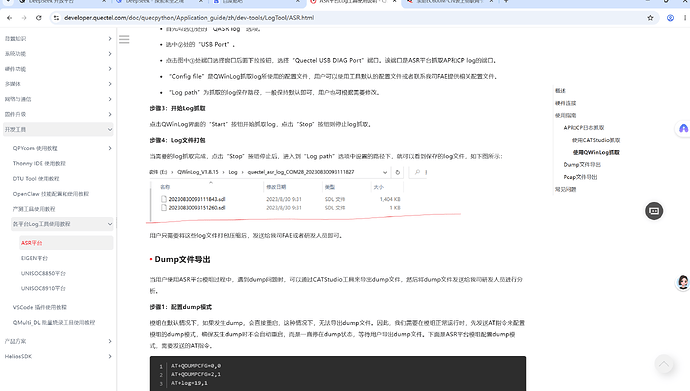The image size is (690, 391).
Task: Expand the 网络与通信 sidebar section
Action: 58,99
